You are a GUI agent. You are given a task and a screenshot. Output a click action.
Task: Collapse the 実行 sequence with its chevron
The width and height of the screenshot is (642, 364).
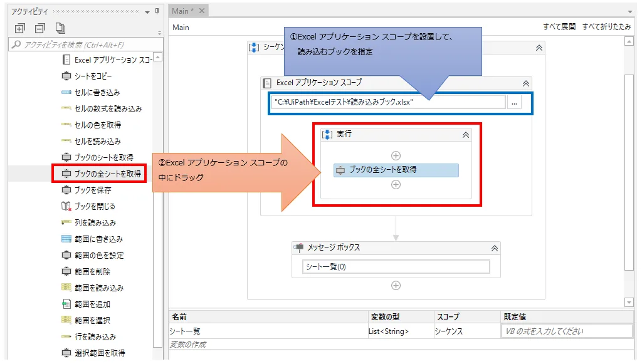(465, 133)
